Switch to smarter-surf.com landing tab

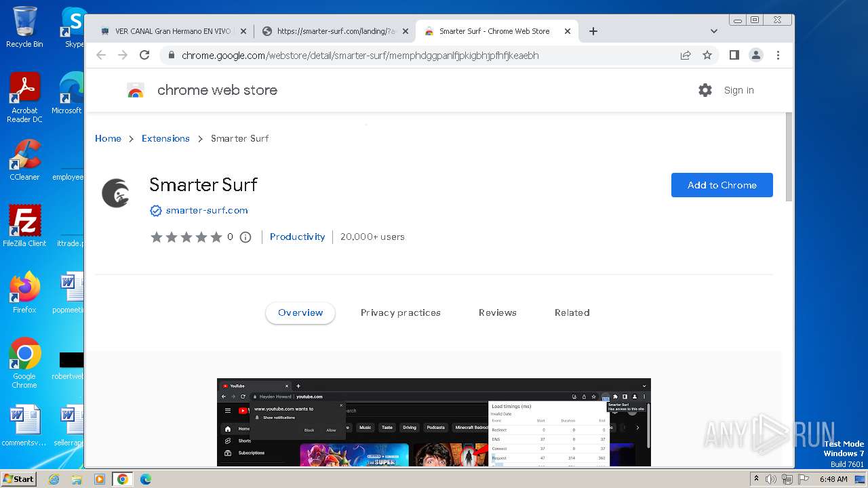(x=335, y=31)
